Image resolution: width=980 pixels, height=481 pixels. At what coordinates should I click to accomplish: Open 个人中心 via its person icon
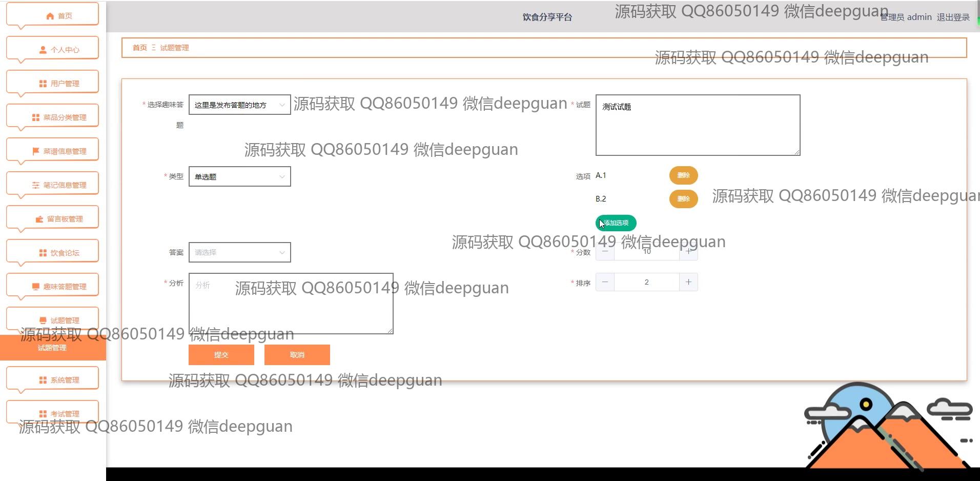(43, 50)
